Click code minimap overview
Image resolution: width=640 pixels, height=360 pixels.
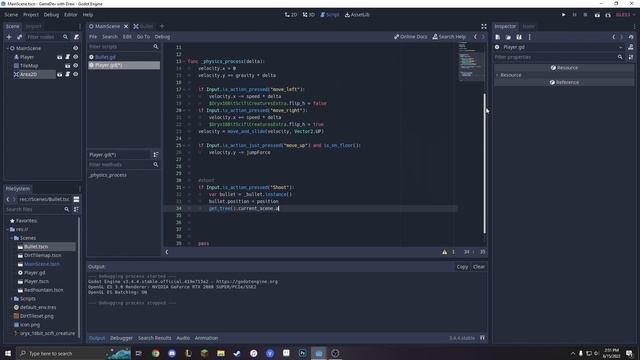[470, 62]
